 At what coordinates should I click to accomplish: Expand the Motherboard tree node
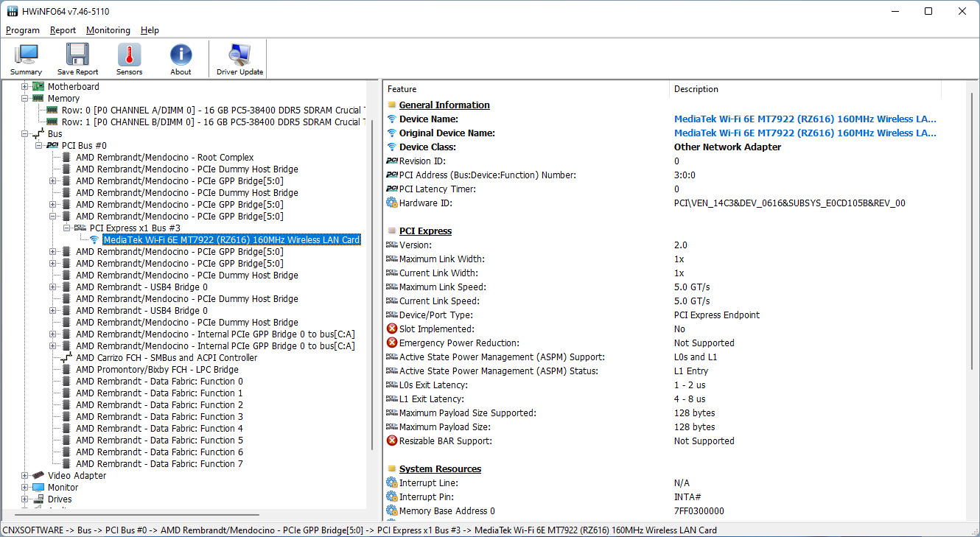click(x=24, y=87)
